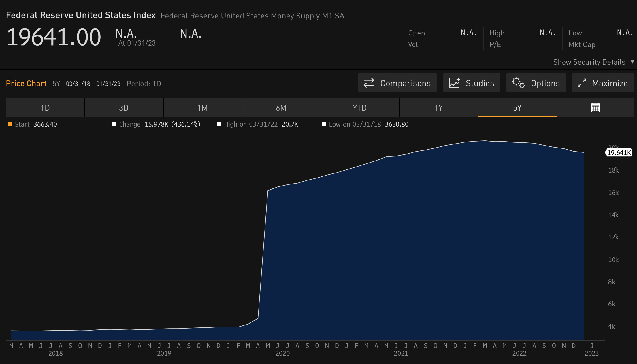Click the High on 03/31/22 legend swatch

[219, 124]
